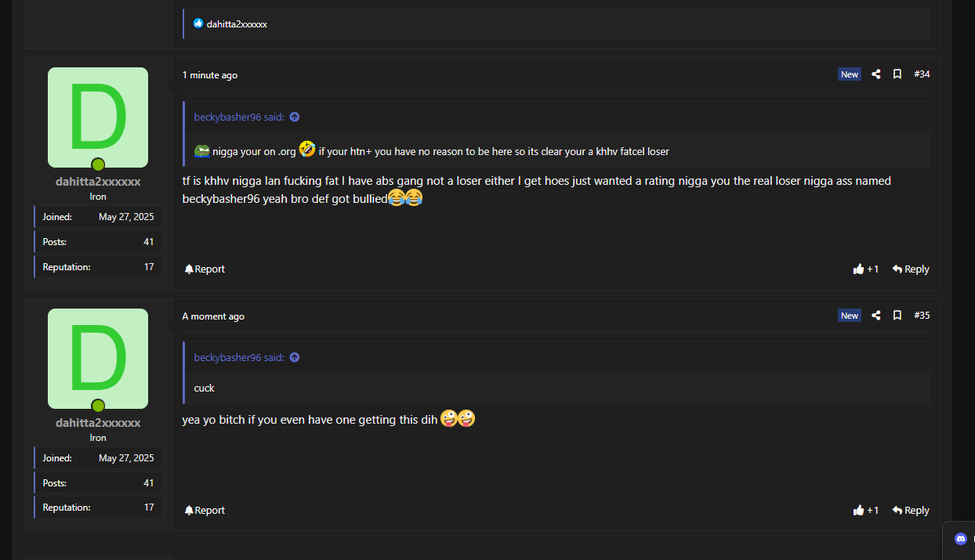The height and width of the screenshot is (560, 975).
Task: Open Discord widget icon
Action: pyautogui.click(x=961, y=539)
